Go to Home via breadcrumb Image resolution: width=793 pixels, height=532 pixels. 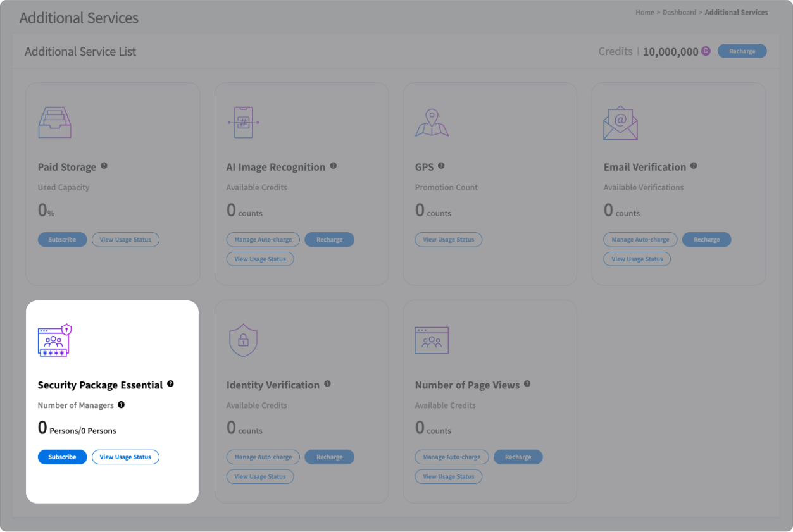tap(644, 13)
